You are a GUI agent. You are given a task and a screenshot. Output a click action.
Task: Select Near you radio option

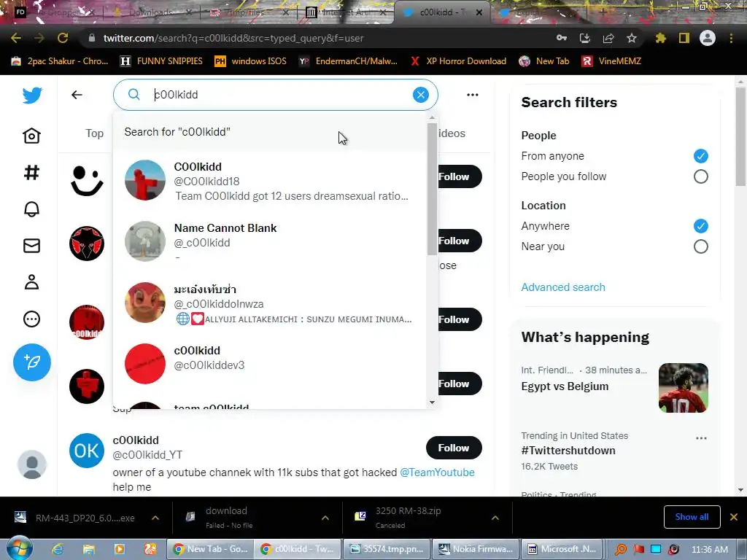(x=701, y=246)
